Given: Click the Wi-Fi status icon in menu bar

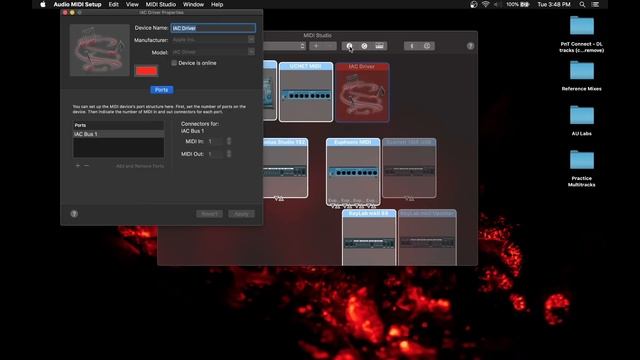Looking at the screenshot, I should click(x=485, y=4).
